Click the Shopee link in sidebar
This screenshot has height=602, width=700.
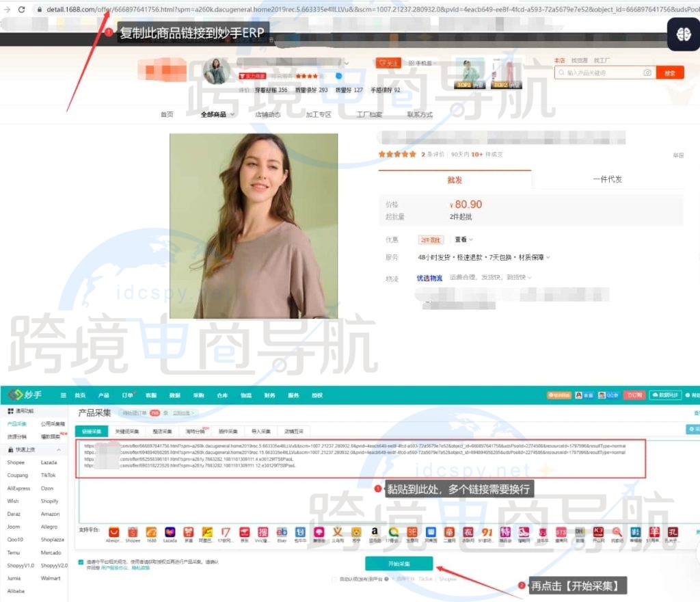16,462
